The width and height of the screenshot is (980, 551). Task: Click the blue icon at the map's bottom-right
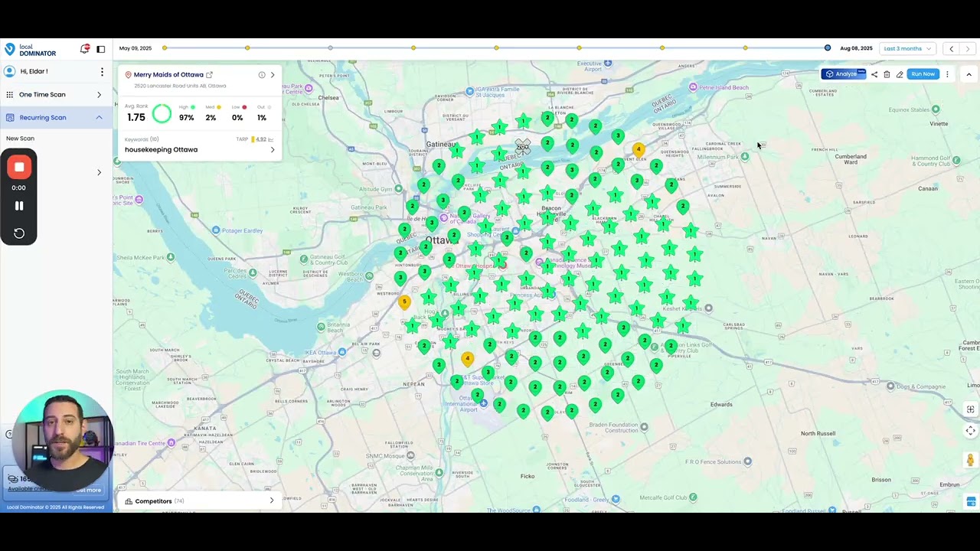point(971,502)
